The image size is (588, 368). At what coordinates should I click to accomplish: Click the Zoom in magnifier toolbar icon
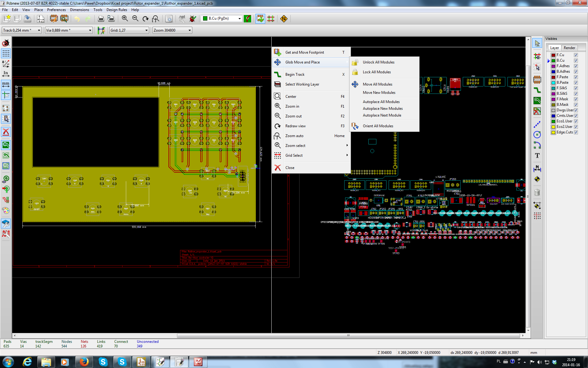pos(125,19)
